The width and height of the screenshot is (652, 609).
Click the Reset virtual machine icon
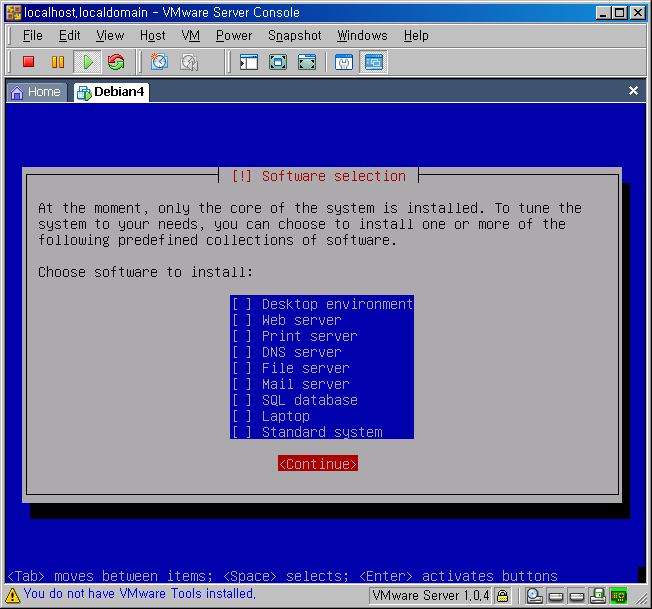click(x=116, y=62)
